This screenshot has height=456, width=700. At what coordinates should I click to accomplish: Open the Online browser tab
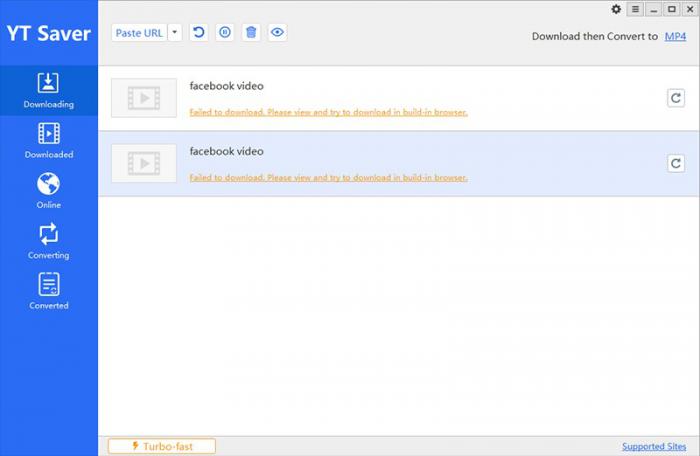[x=49, y=191]
